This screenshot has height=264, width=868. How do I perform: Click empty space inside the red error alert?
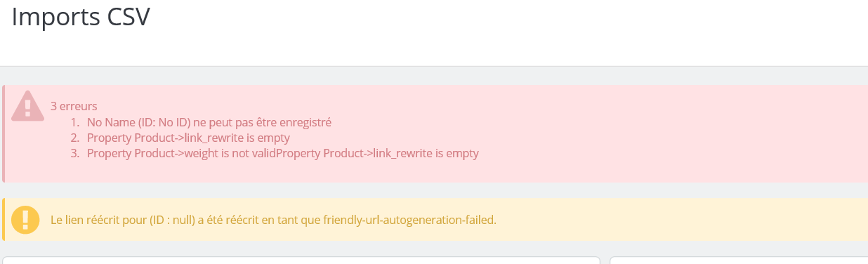click(x=667, y=133)
